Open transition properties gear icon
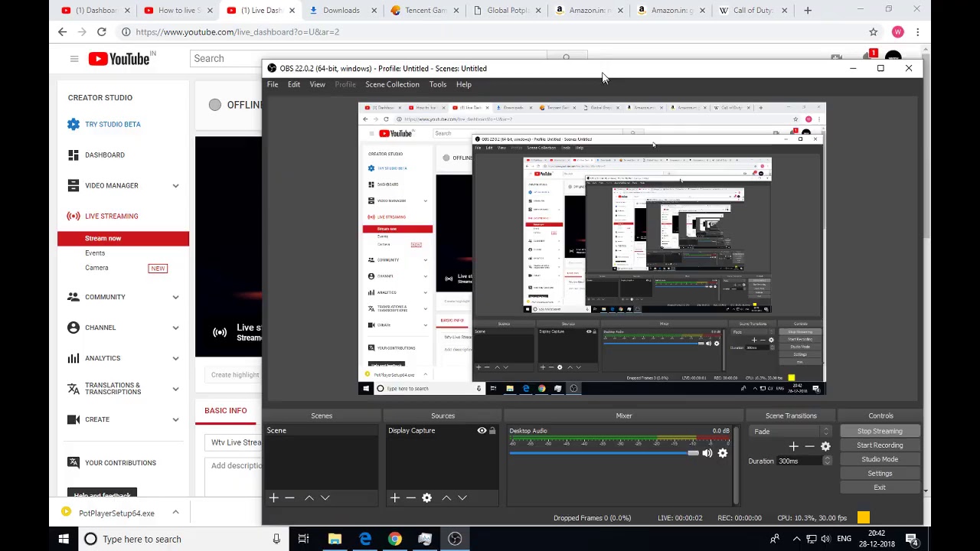Image resolution: width=980 pixels, height=551 pixels. [825, 446]
